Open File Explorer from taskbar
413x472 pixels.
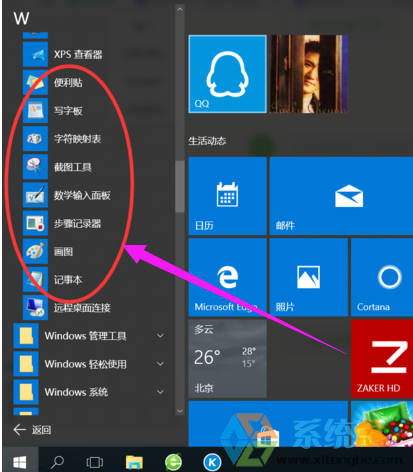(134, 462)
